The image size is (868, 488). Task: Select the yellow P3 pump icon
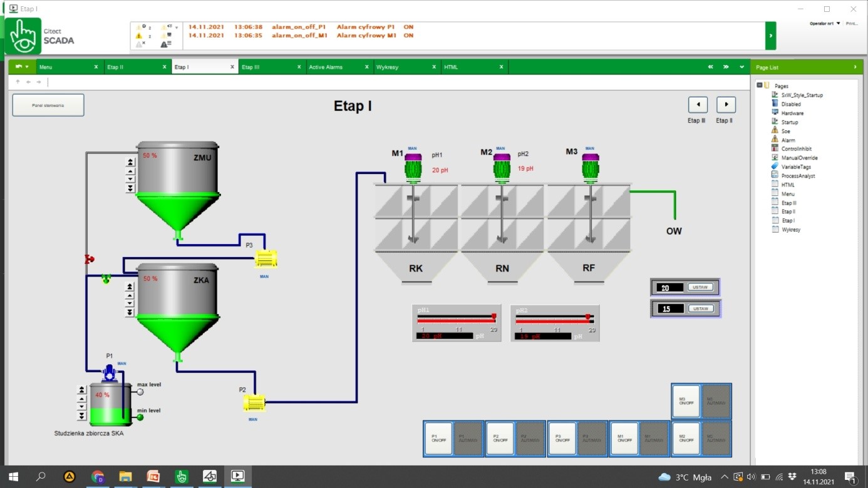265,258
